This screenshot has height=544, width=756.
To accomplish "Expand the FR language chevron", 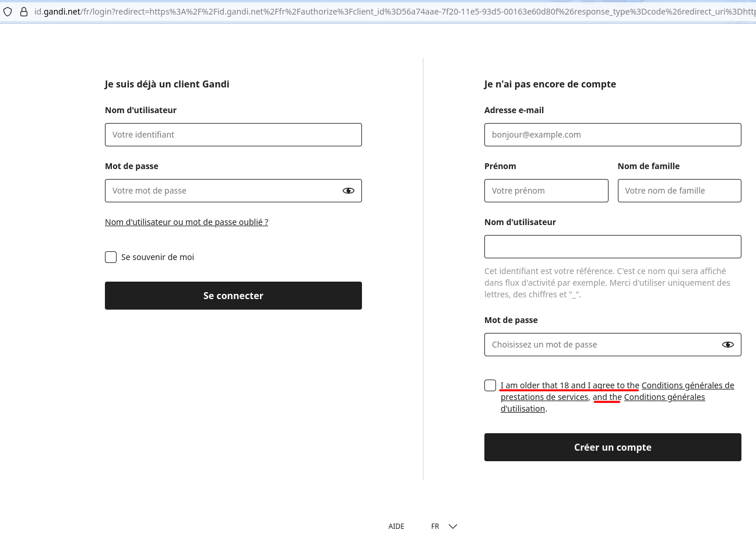I will [x=453, y=527].
